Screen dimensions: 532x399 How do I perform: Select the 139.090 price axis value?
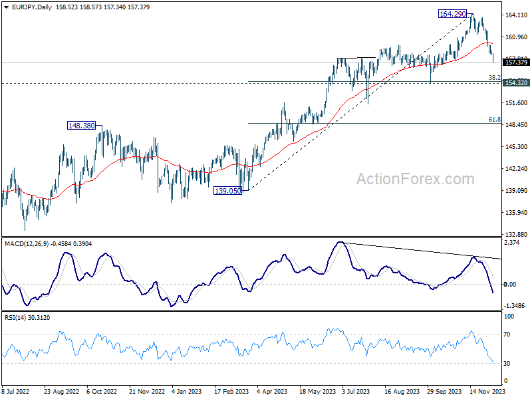click(x=517, y=191)
